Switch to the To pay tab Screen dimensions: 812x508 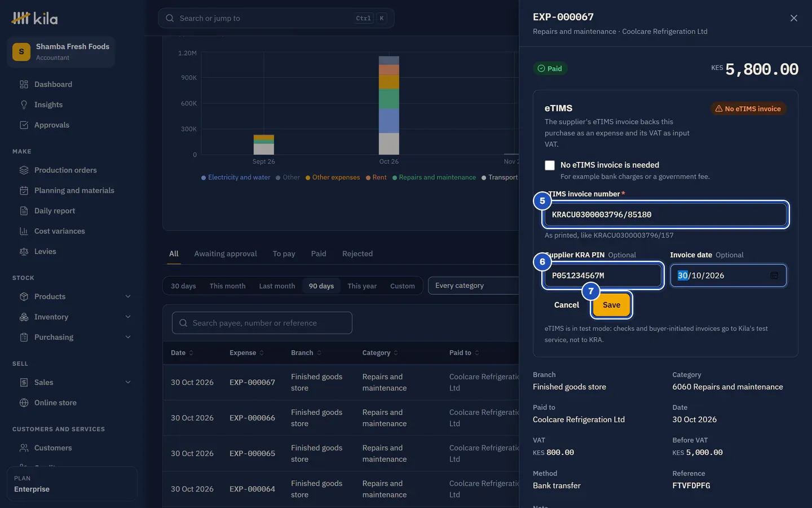pos(284,253)
